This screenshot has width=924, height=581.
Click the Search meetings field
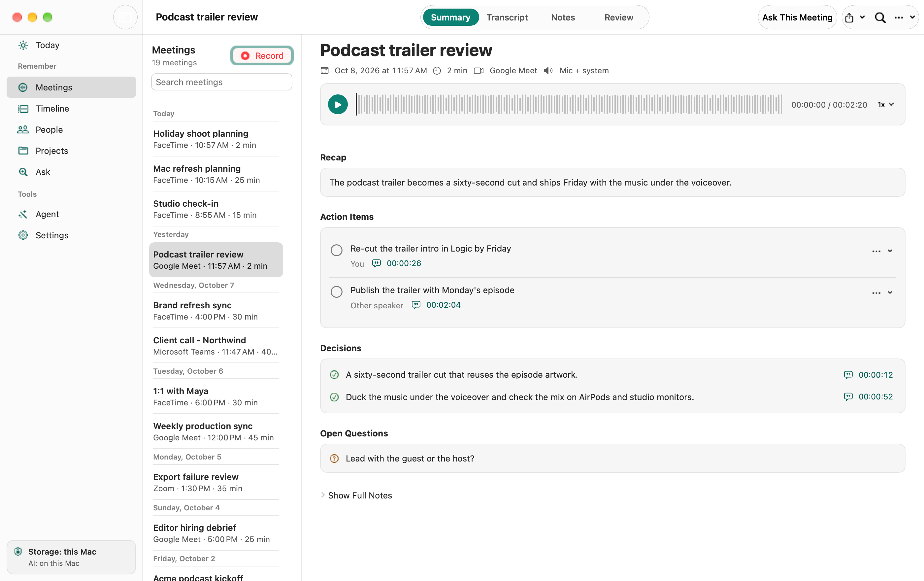221,82
